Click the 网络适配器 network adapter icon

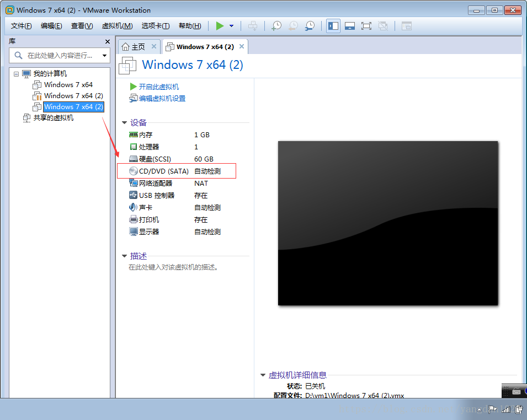134,183
